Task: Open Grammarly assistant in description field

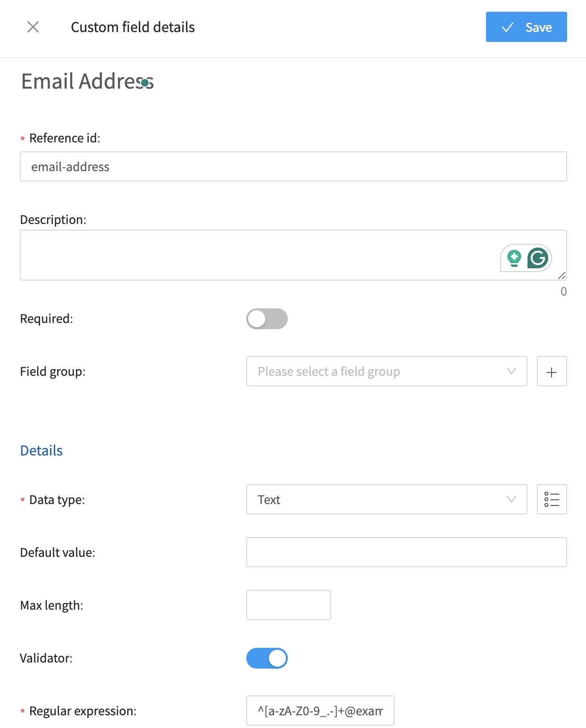Action: (x=538, y=258)
